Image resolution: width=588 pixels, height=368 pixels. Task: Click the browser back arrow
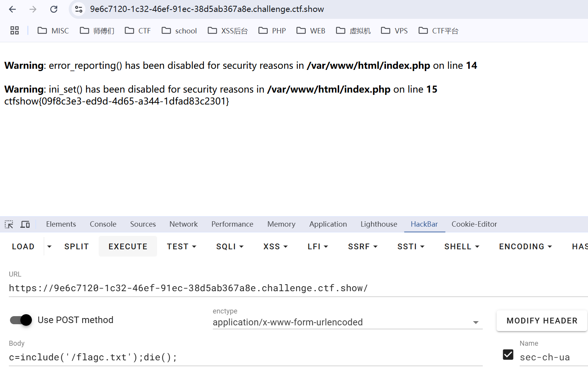(x=12, y=9)
